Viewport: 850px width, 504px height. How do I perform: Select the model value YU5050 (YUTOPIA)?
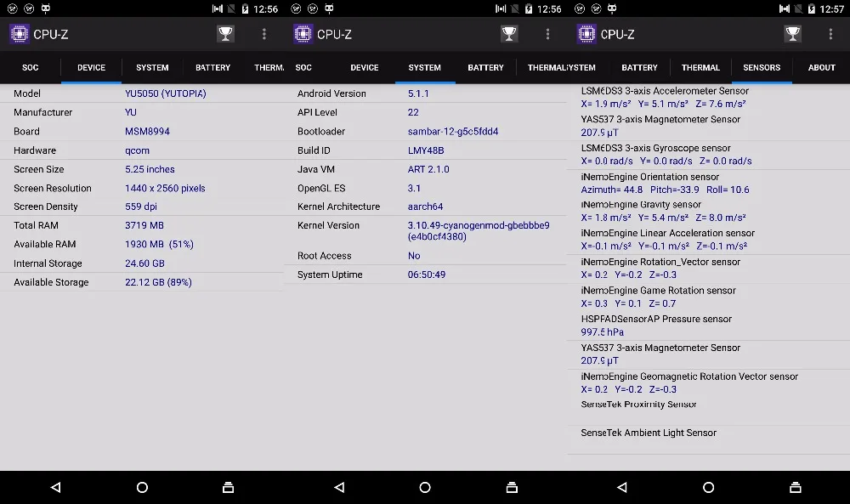point(166,93)
